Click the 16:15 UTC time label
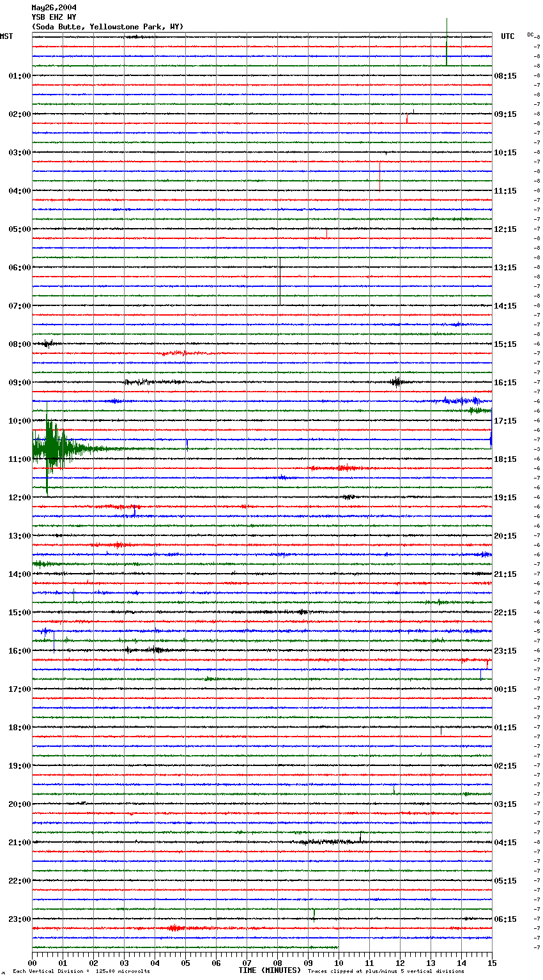Image resolution: width=543 pixels, height=980 pixels. click(505, 383)
